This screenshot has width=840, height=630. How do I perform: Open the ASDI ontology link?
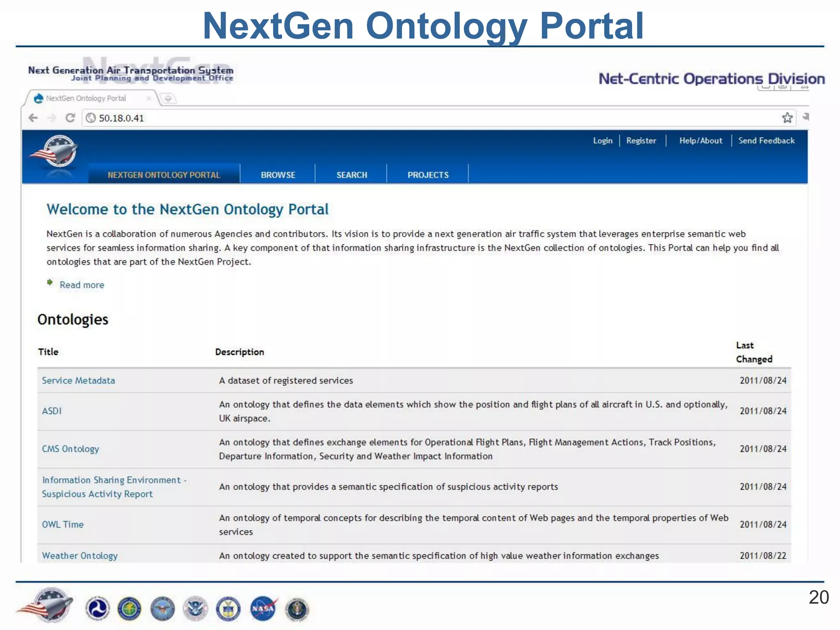click(x=52, y=411)
